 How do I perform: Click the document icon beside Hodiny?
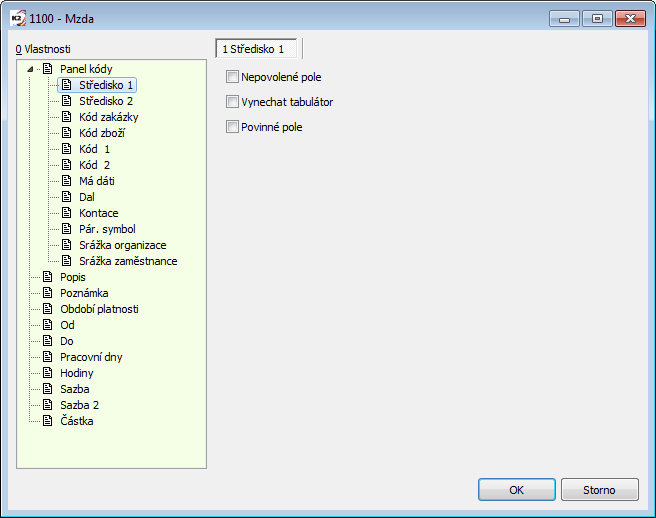point(47,373)
